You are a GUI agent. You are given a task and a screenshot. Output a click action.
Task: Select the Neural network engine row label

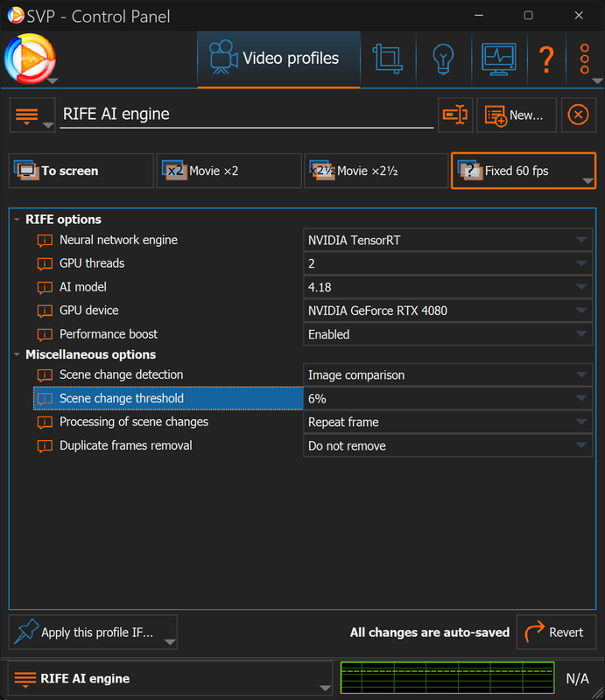(x=118, y=240)
